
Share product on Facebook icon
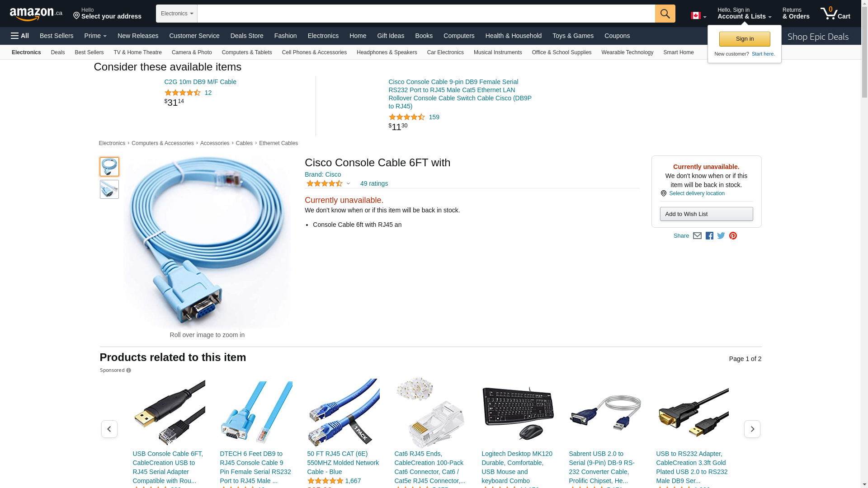pos(709,236)
